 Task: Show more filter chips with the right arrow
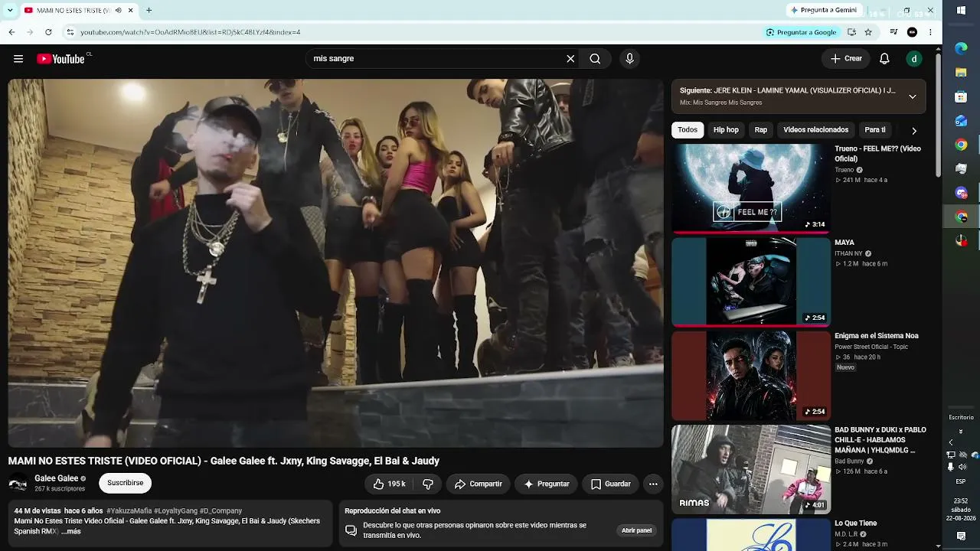click(913, 131)
